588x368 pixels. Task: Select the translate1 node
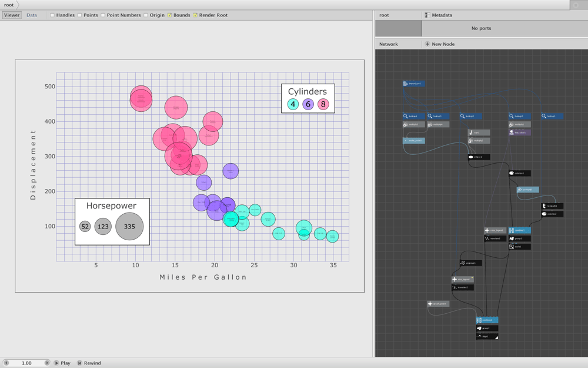point(495,238)
